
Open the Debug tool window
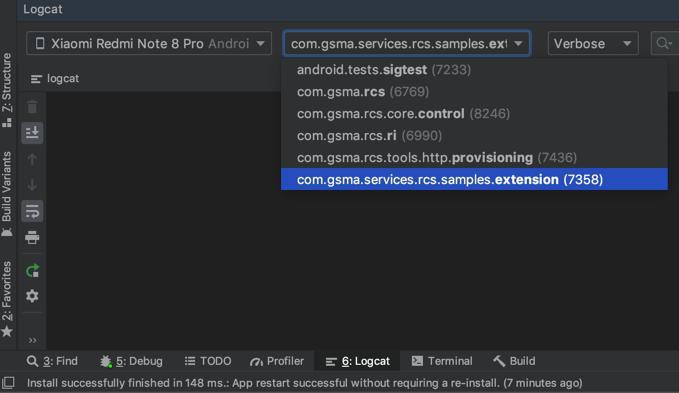(131, 361)
